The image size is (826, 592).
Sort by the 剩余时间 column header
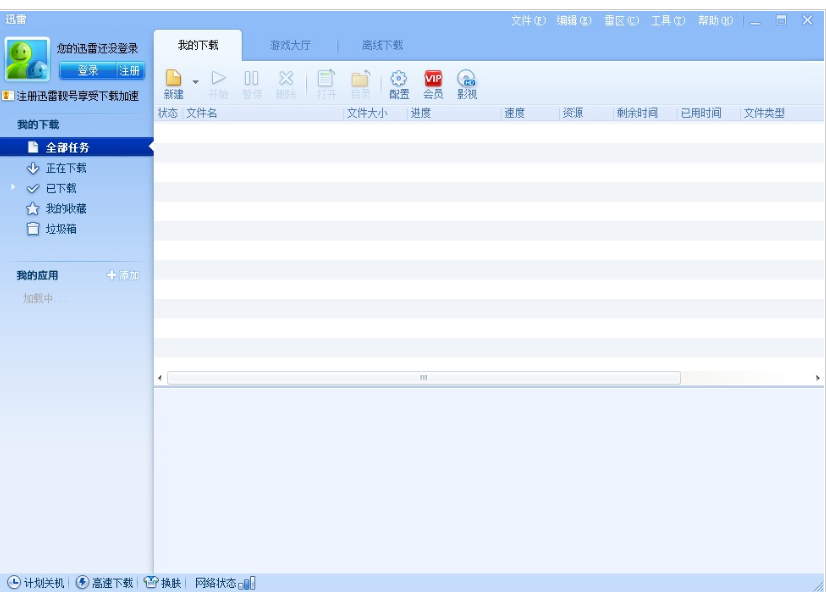[x=645, y=113]
